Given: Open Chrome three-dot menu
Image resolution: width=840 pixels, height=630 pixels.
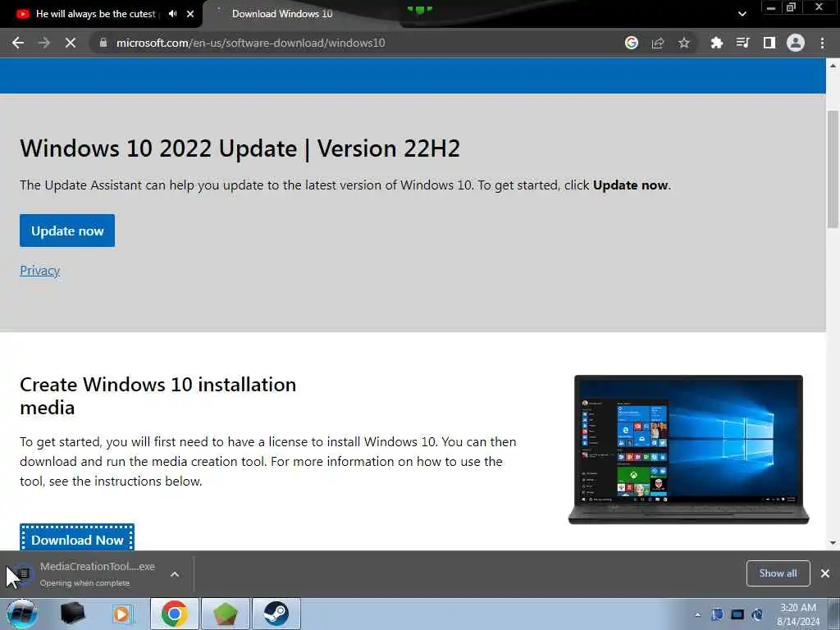Looking at the screenshot, I should pyautogui.click(x=822, y=43).
